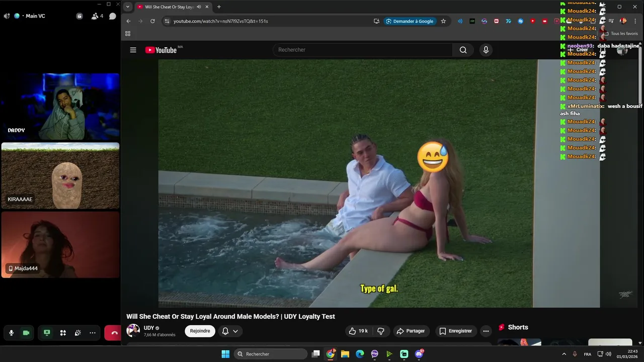Open the blue 7TV-style extension icon
The width and height of the screenshot is (644, 362).
coord(508,21)
